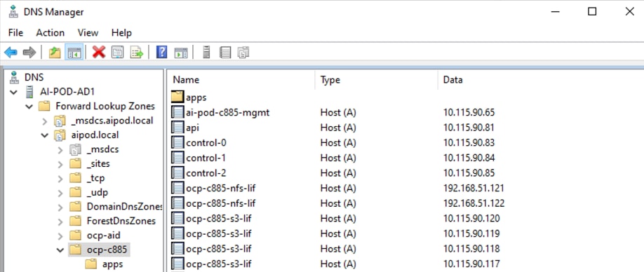Open Properties toolbar icon
644x272 pixels.
(x=117, y=53)
